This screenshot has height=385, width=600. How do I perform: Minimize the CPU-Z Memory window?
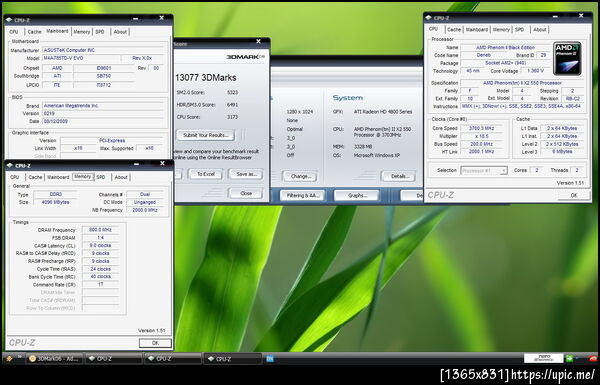pyautogui.click(x=136, y=164)
